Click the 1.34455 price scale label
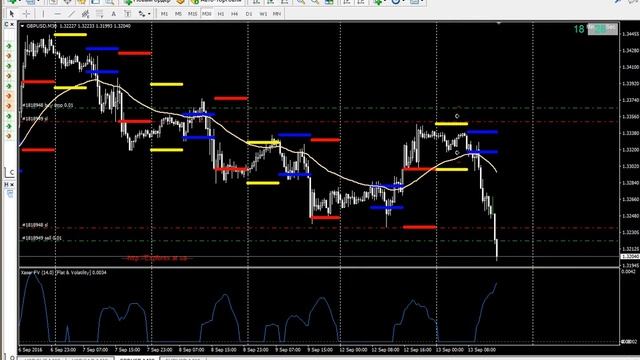This screenshot has height=360, width=640. 630,34
